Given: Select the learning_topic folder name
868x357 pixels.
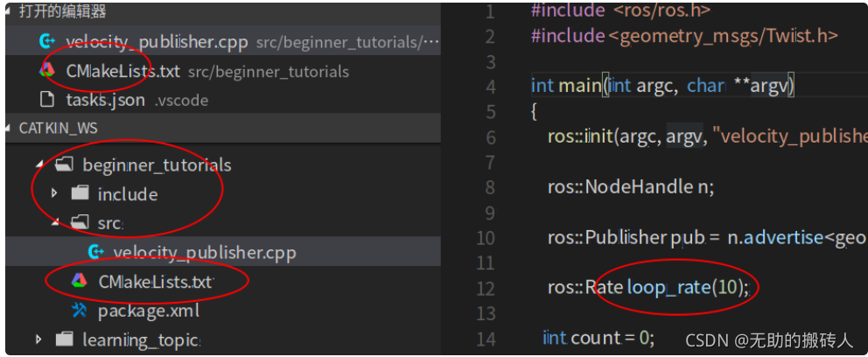Looking at the screenshot, I should point(141,339).
